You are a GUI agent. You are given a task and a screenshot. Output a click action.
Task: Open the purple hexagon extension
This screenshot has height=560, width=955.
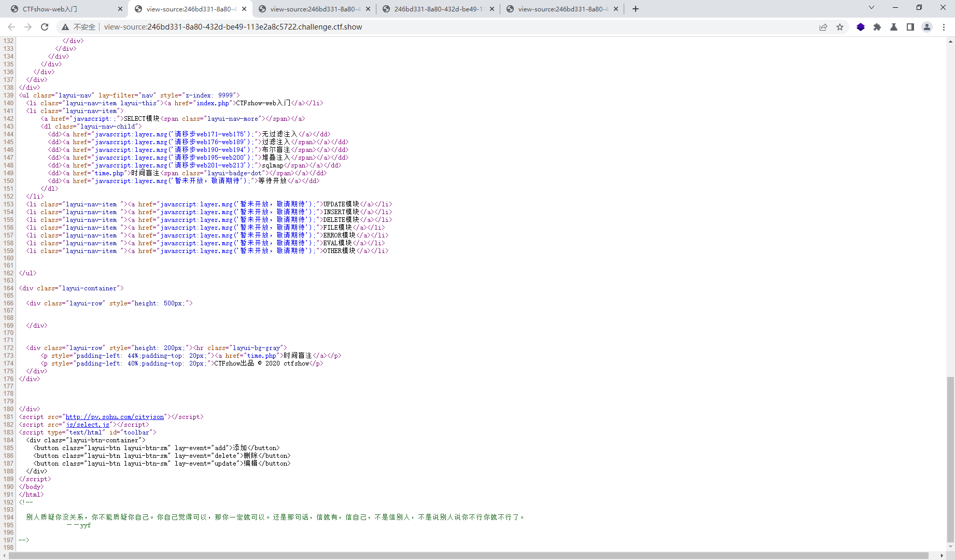tap(861, 27)
